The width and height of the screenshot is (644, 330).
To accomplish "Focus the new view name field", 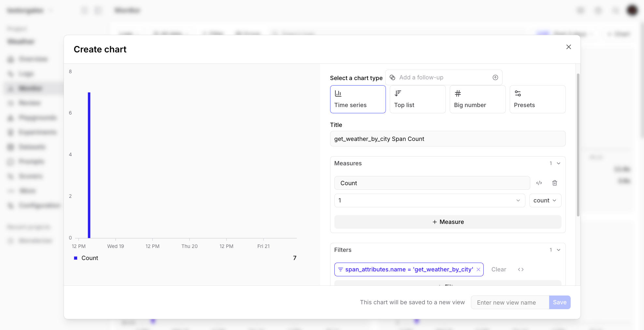I will tap(510, 302).
